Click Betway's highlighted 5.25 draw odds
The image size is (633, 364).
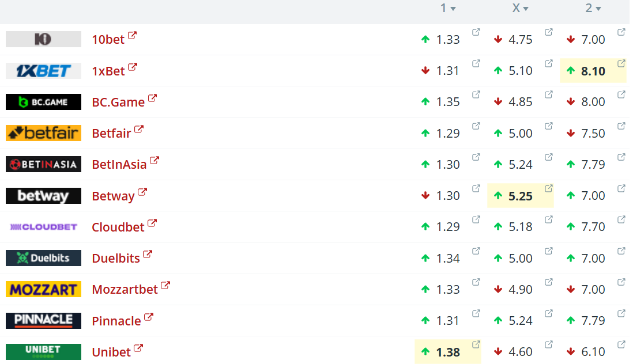520,196
